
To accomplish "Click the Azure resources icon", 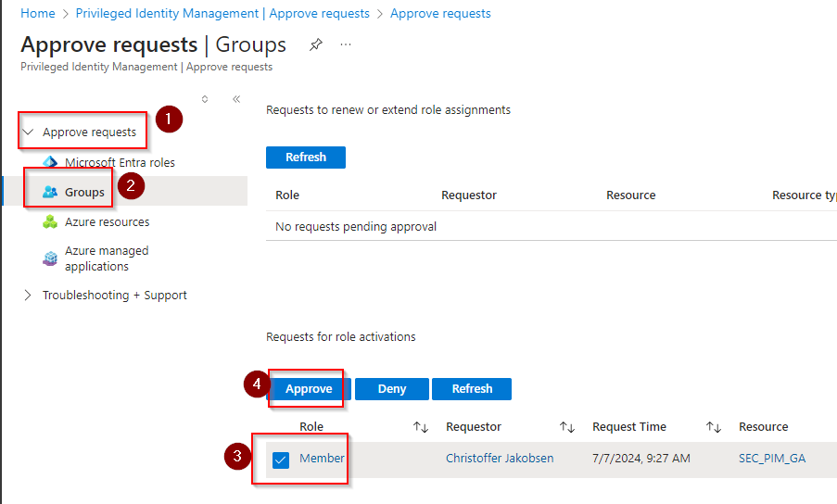I will tap(50, 222).
